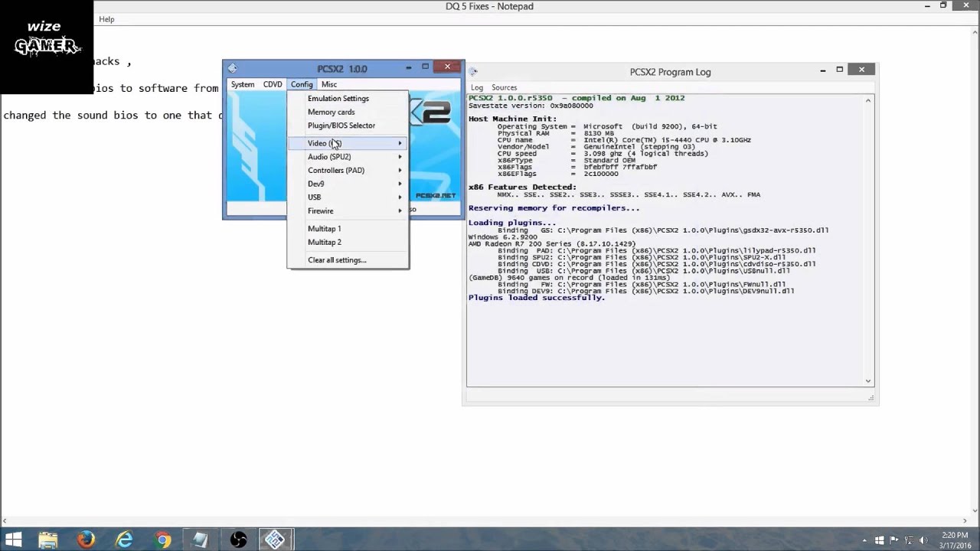Click Program Log scrollbar down arrow
Image resolution: width=980 pixels, height=551 pixels.
[868, 381]
